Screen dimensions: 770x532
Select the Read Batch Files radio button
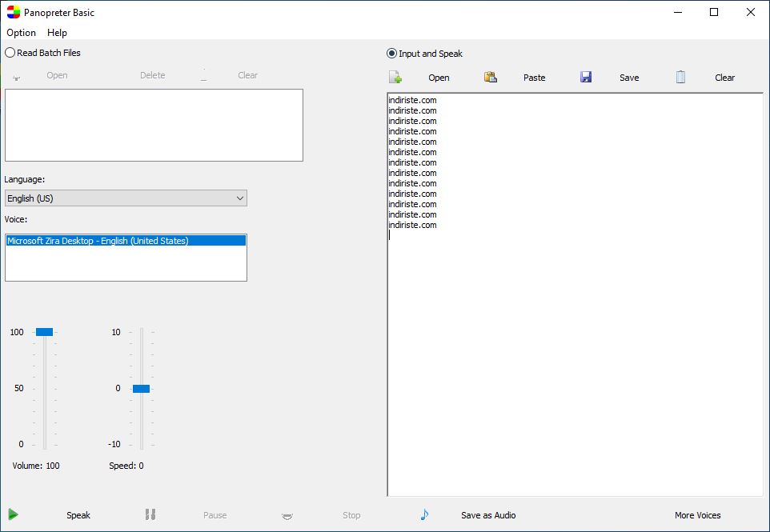point(10,53)
